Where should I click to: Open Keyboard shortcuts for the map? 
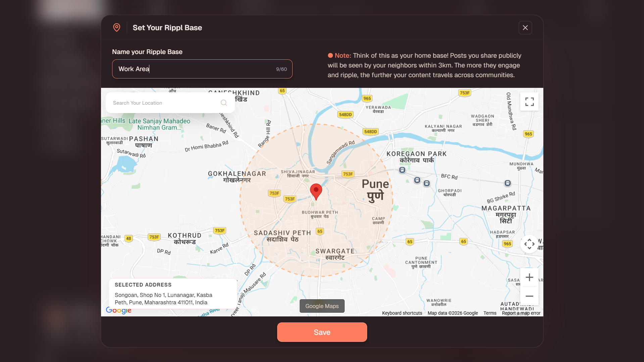pyautogui.click(x=402, y=313)
